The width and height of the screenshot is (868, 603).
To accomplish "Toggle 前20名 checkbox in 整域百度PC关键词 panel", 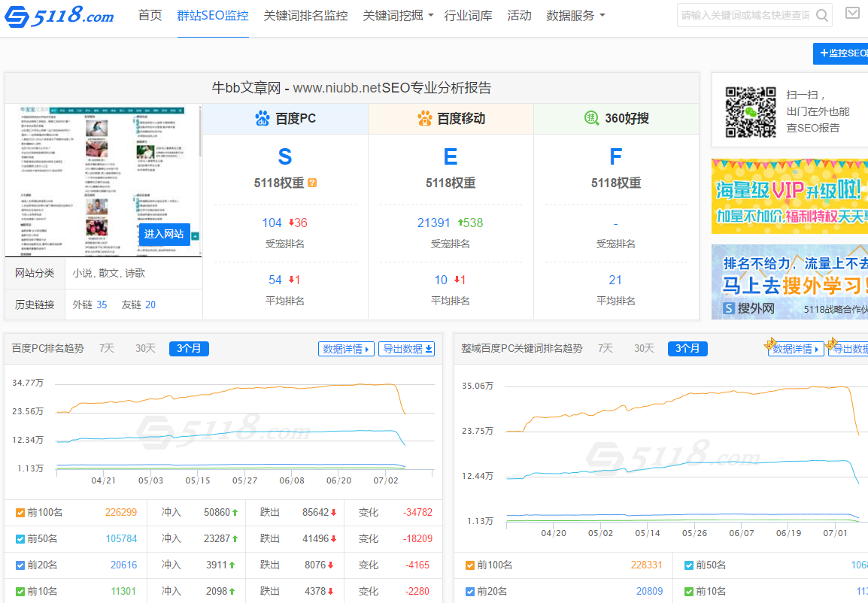I will (x=470, y=592).
